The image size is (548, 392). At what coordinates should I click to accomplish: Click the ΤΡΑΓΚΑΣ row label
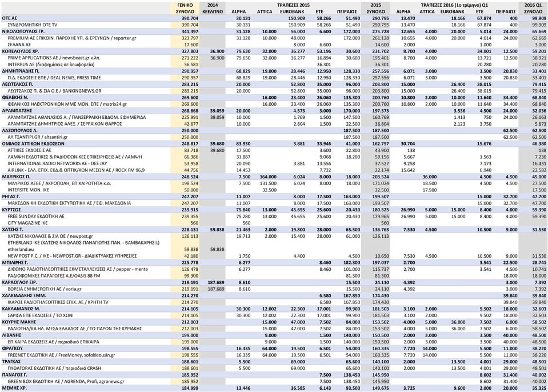(11, 362)
